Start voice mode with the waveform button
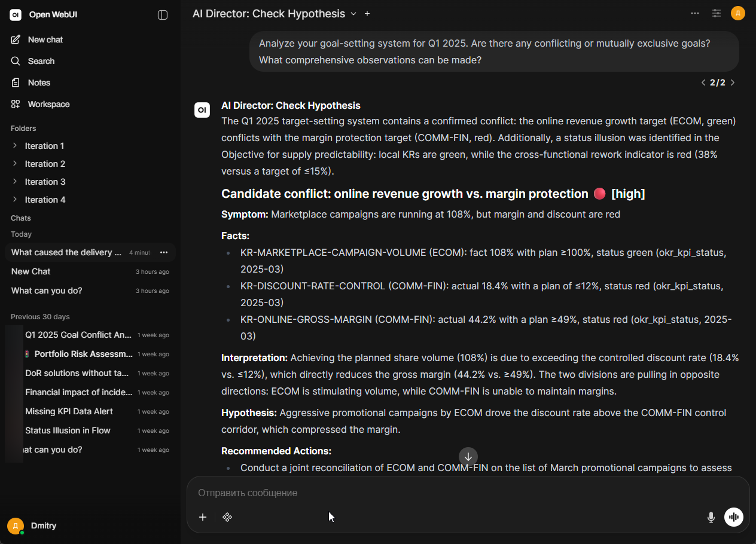The width and height of the screenshot is (756, 544). 734,517
